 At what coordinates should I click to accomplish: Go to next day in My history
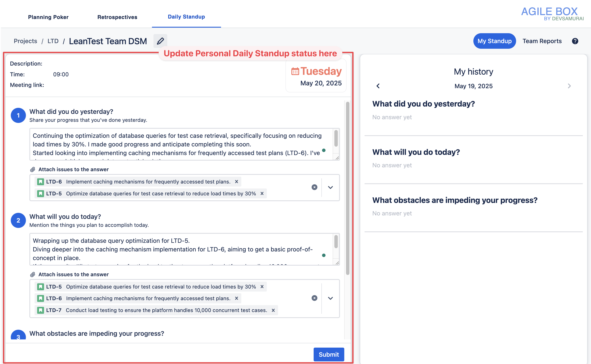569,86
